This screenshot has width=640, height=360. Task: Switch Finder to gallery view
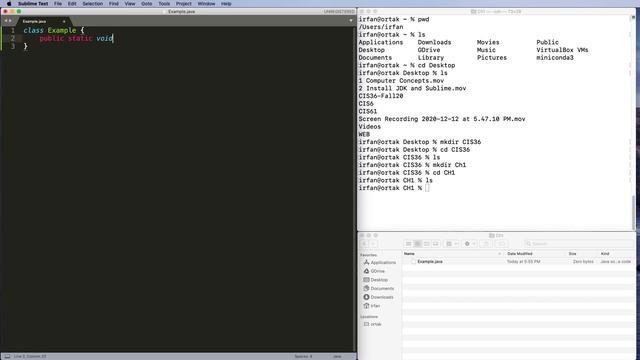point(436,244)
